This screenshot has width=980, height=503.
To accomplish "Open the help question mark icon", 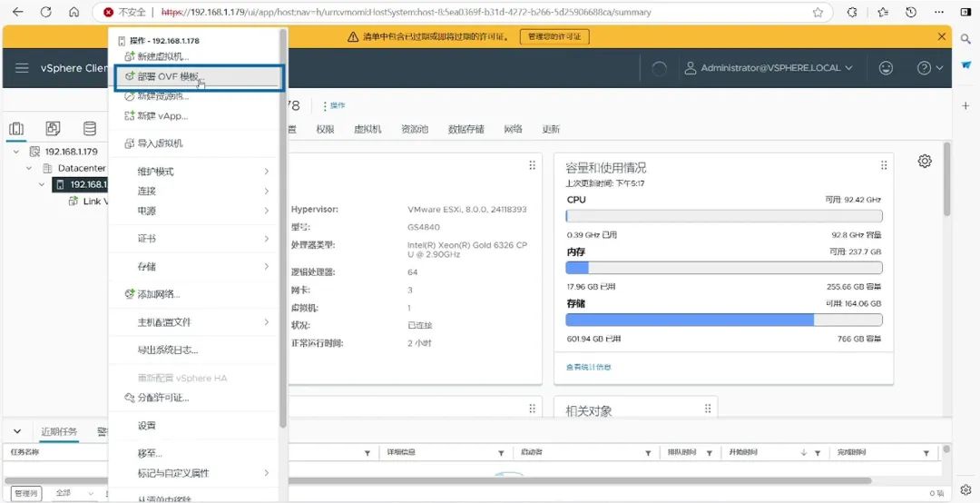I will (924, 67).
